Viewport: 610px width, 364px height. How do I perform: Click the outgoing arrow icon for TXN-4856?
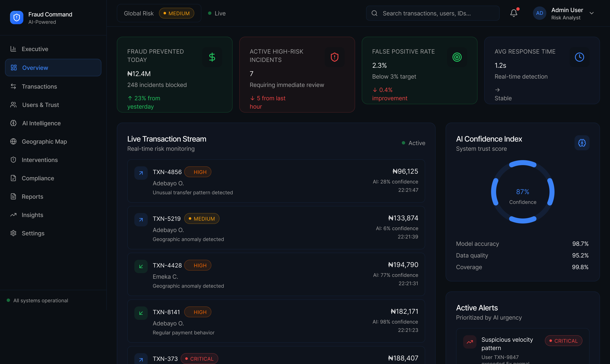[x=141, y=173]
